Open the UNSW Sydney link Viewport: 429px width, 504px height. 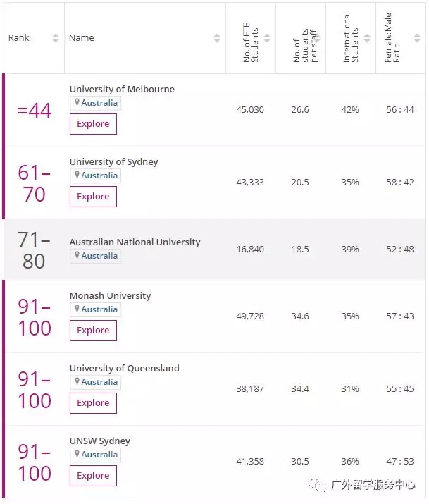pos(99,441)
